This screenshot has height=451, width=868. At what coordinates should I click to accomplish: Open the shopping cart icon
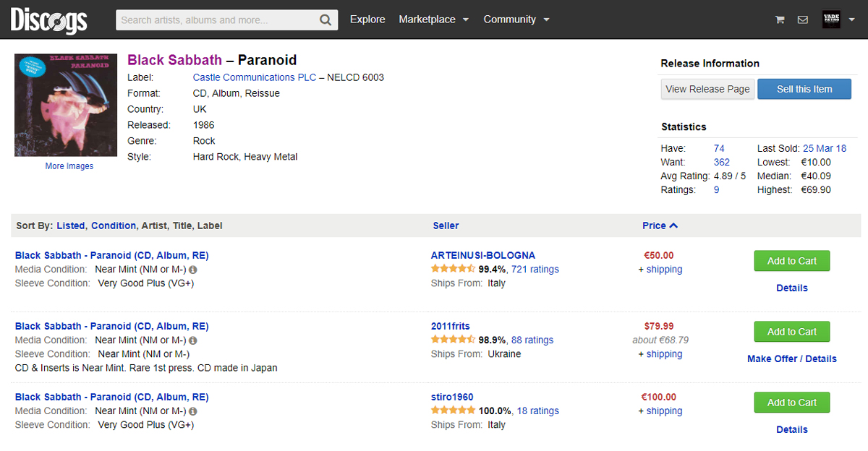click(x=780, y=20)
